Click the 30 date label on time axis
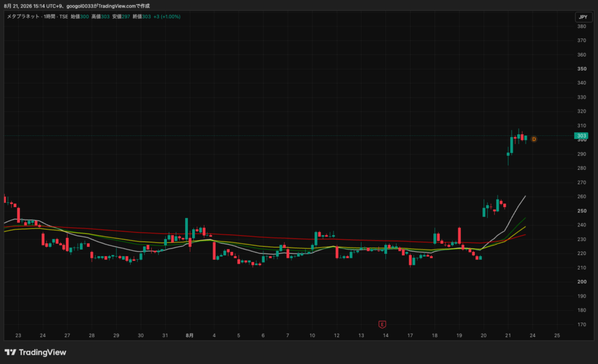Viewport: 598px width, 364px height. point(141,335)
